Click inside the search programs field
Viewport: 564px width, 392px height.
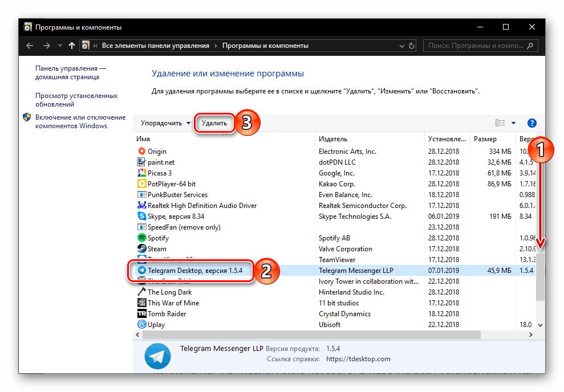[479, 46]
